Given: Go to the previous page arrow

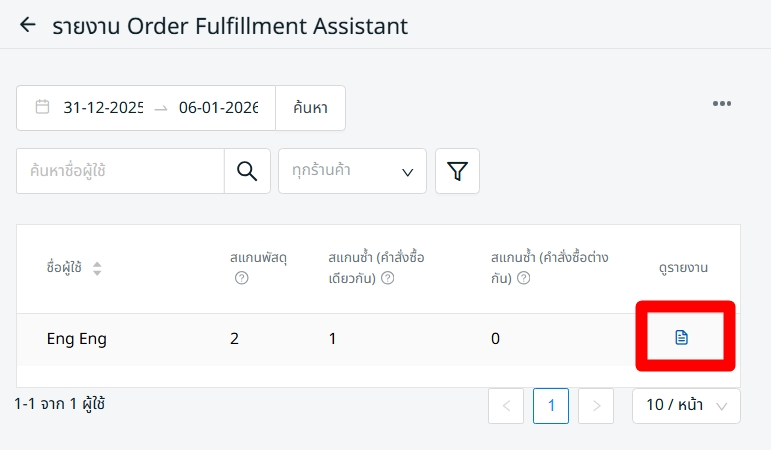Looking at the screenshot, I should [506, 405].
